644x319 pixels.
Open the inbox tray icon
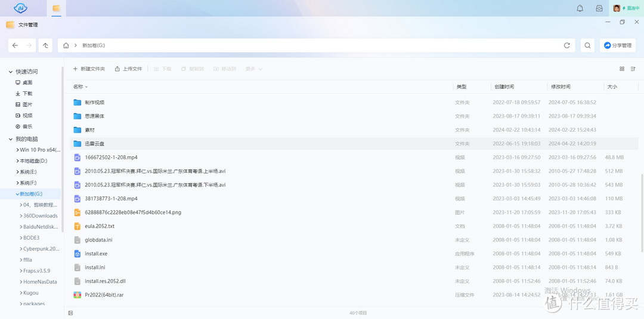[x=599, y=8]
